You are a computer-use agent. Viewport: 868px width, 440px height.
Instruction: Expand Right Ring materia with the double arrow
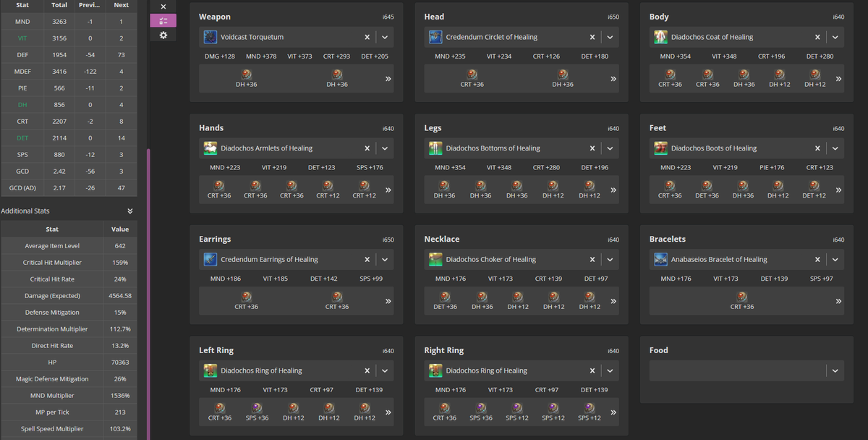tap(613, 412)
